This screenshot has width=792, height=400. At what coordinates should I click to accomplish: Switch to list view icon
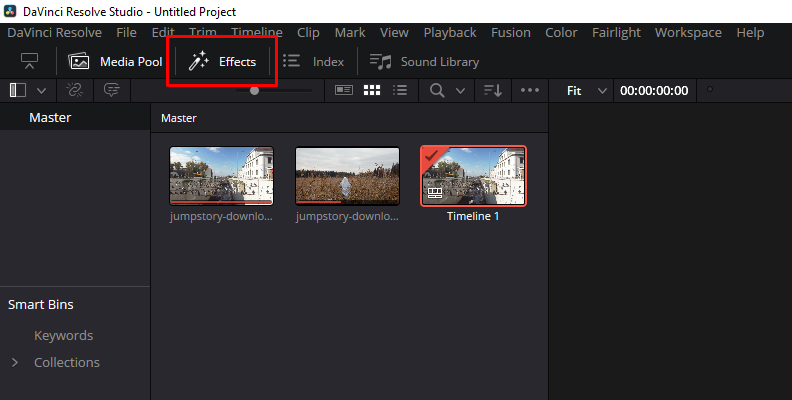pyautogui.click(x=400, y=90)
